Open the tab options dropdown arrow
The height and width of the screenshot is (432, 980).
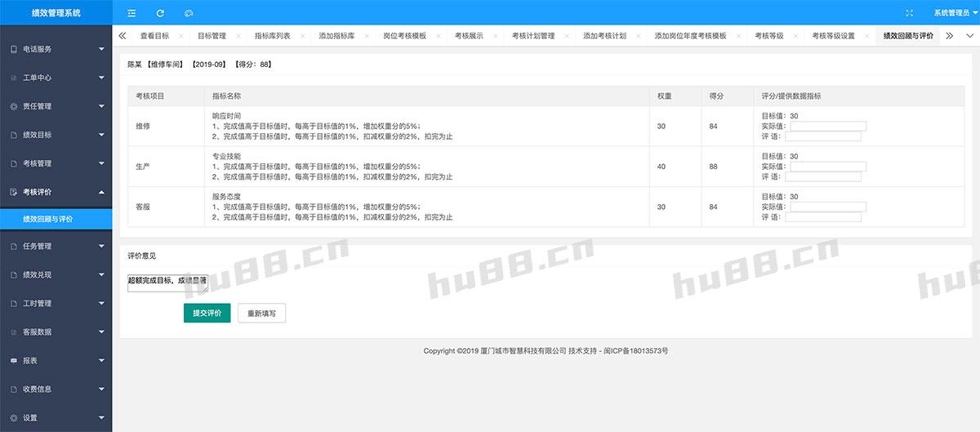coord(969,36)
